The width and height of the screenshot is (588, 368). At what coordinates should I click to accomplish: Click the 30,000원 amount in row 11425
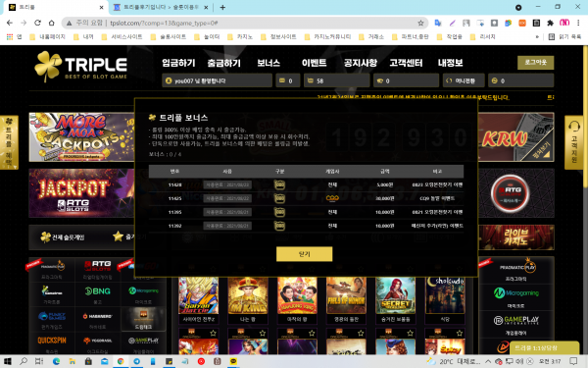[x=385, y=198]
